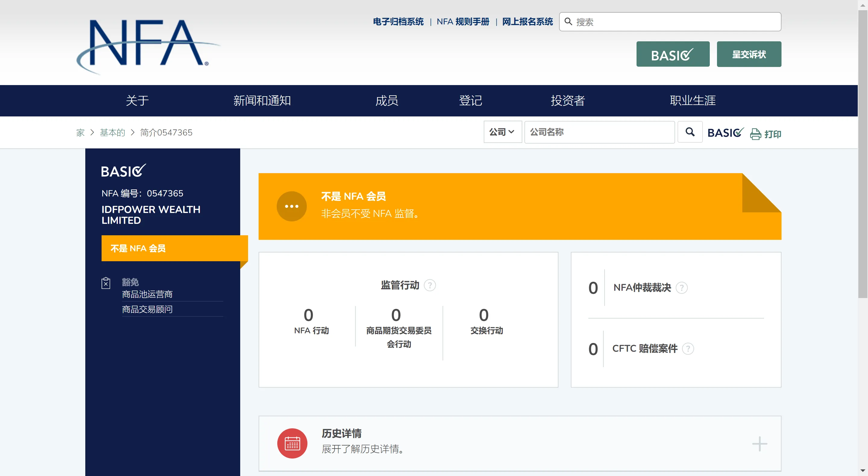868x476 pixels.
Task: Click the NFA 编号: 0547365 text
Action: [x=142, y=193]
